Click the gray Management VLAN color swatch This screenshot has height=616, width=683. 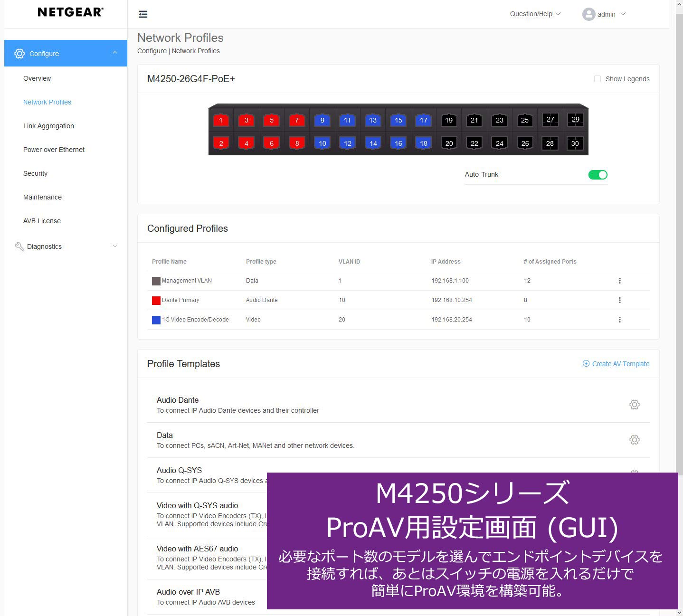(x=156, y=281)
